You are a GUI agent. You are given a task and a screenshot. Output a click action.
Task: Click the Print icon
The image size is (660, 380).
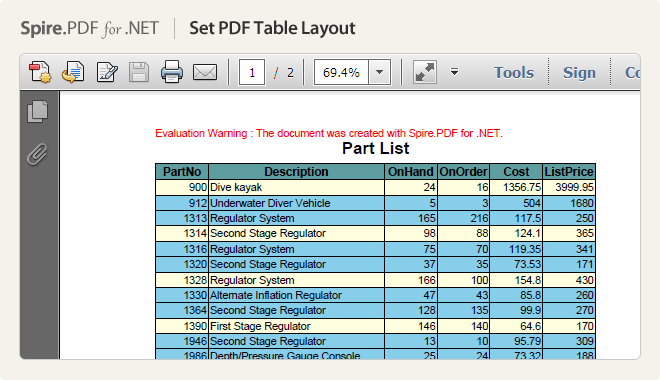pyautogui.click(x=172, y=72)
